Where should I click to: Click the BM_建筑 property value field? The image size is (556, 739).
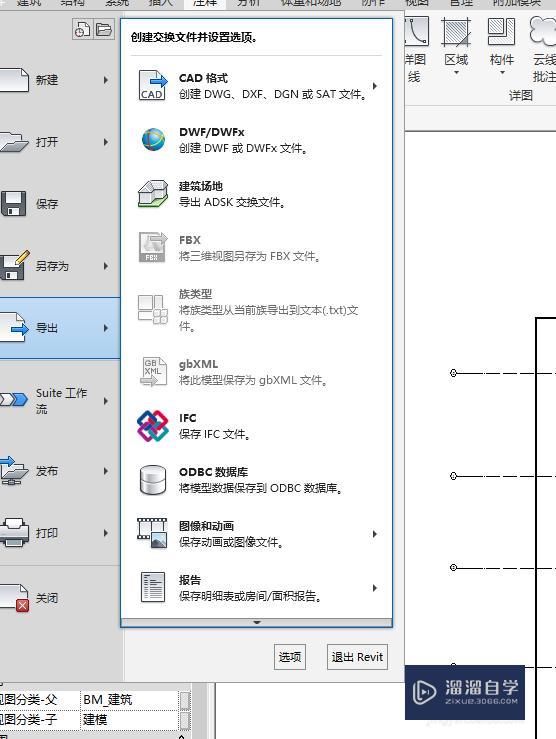(x=129, y=700)
